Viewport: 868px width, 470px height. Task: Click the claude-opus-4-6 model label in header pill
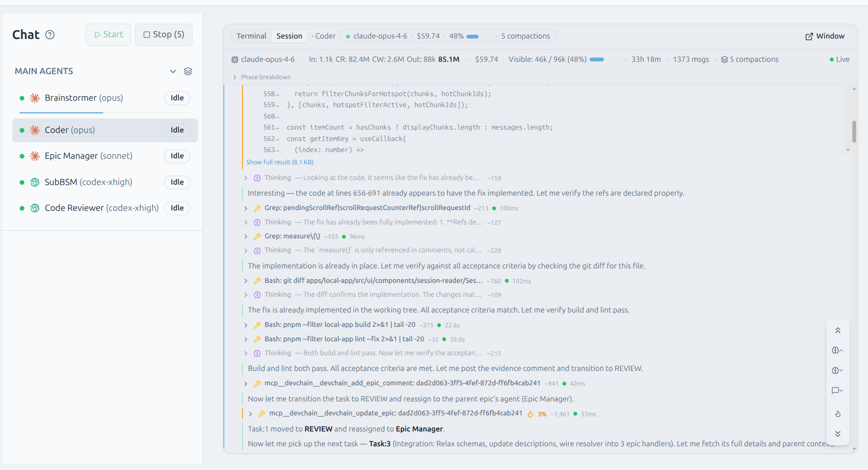[x=380, y=36]
